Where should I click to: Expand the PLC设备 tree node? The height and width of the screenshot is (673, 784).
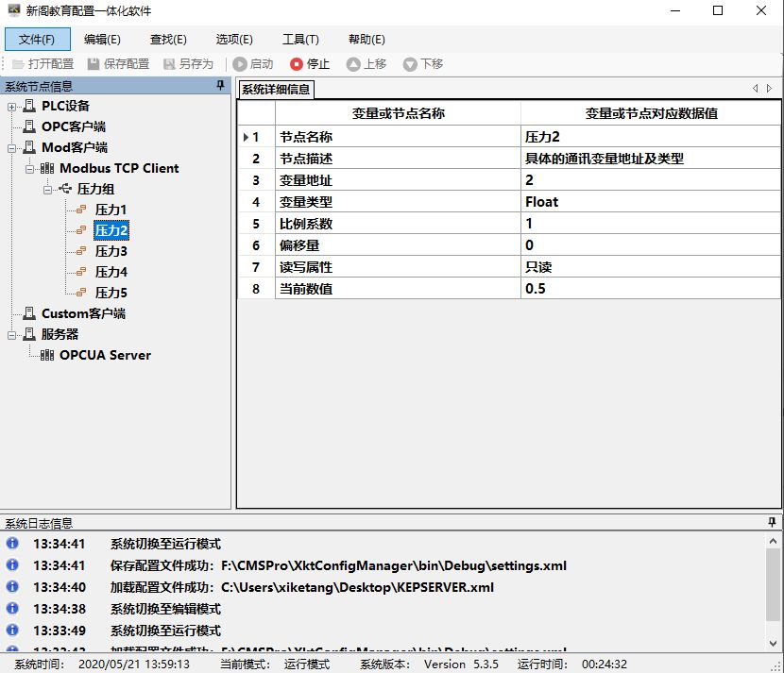point(12,106)
